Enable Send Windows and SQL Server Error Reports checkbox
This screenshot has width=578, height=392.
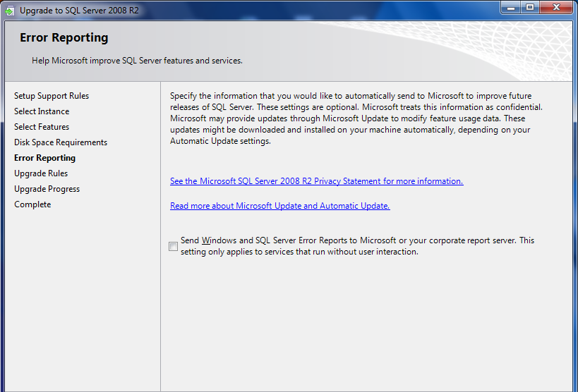click(x=173, y=246)
